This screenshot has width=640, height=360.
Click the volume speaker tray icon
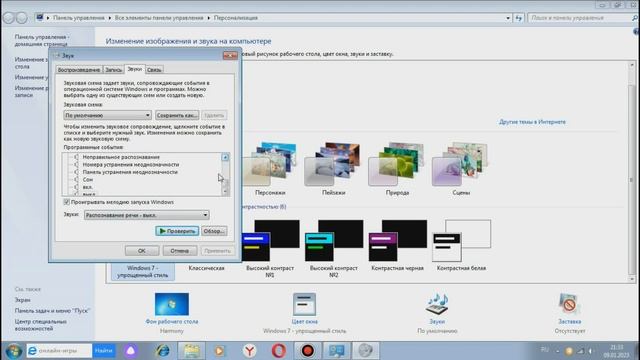591,351
